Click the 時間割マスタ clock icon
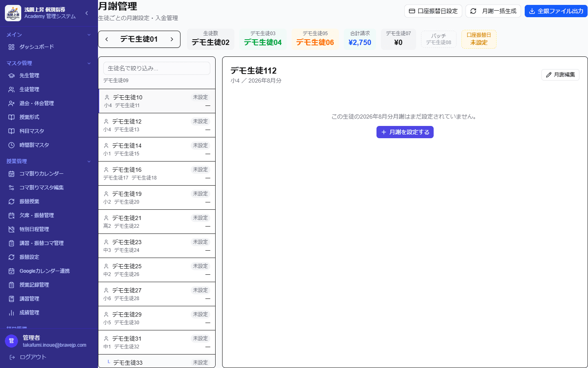The height and width of the screenshot is (368, 588). [x=11, y=145]
